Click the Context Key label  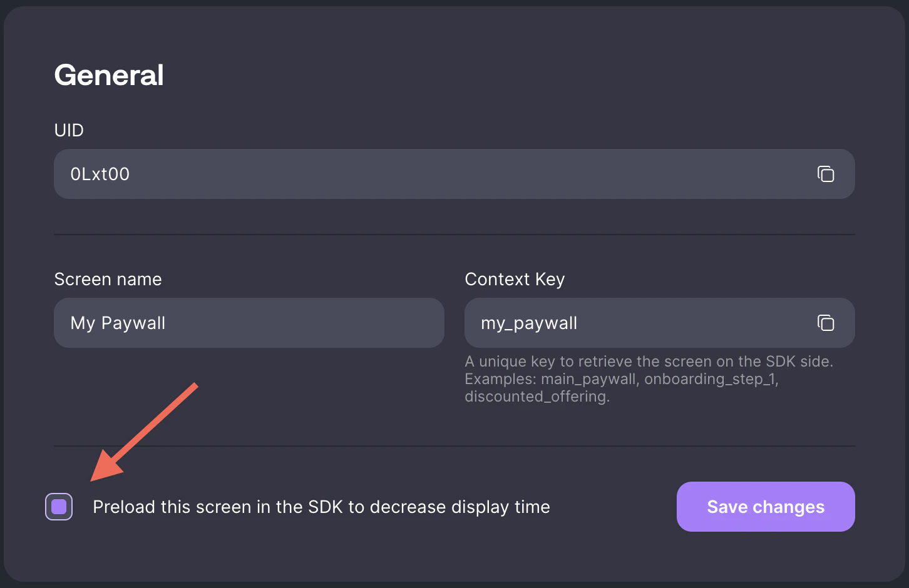coord(515,279)
